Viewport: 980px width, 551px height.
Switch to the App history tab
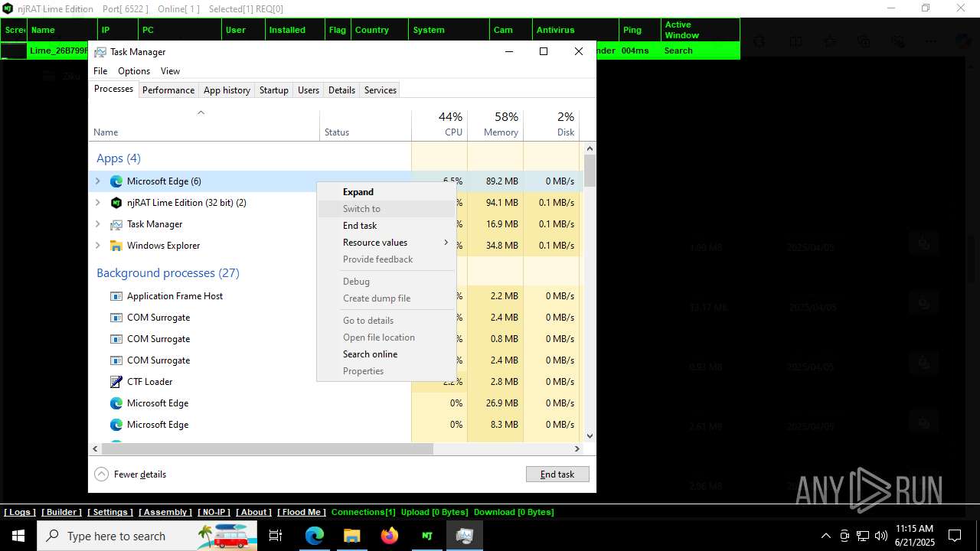click(227, 90)
